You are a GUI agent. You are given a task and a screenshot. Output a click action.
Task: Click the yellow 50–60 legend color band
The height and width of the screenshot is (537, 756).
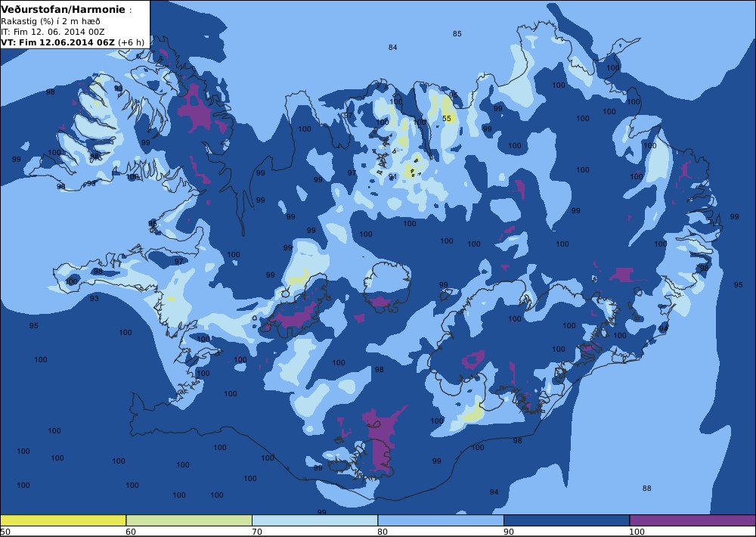coord(63,520)
